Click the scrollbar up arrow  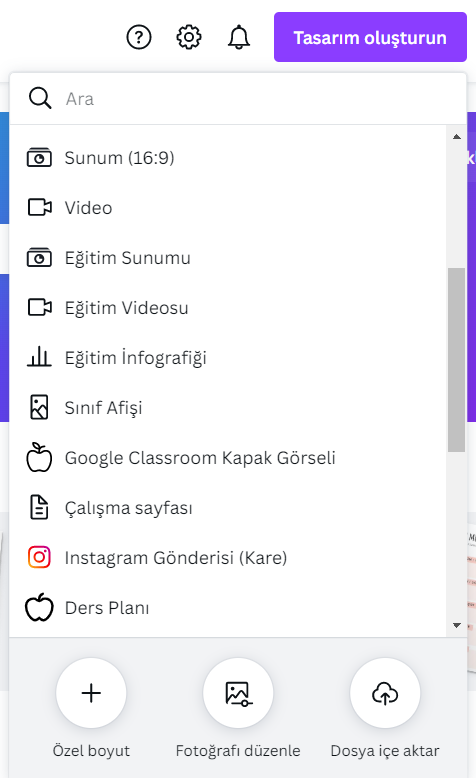pos(457,136)
